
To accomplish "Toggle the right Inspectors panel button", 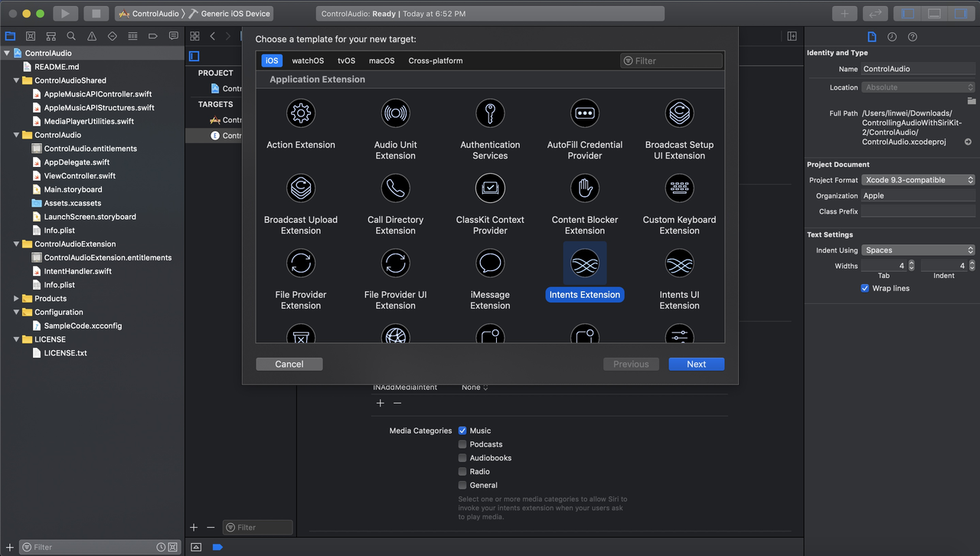I will [x=960, y=13].
